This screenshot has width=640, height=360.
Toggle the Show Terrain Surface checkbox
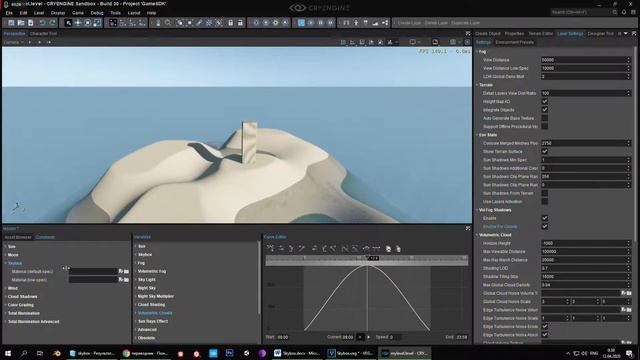(544, 151)
